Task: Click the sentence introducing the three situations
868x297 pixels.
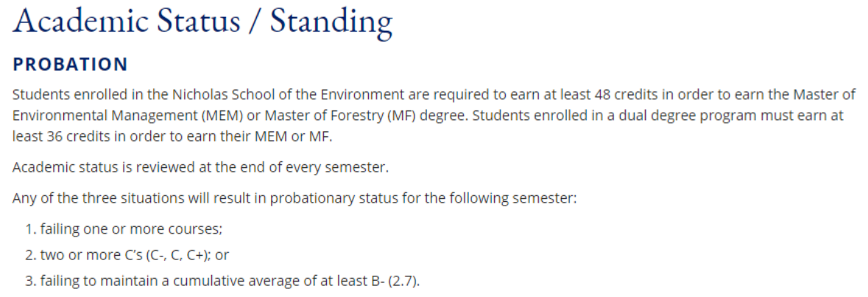Action: tap(294, 198)
